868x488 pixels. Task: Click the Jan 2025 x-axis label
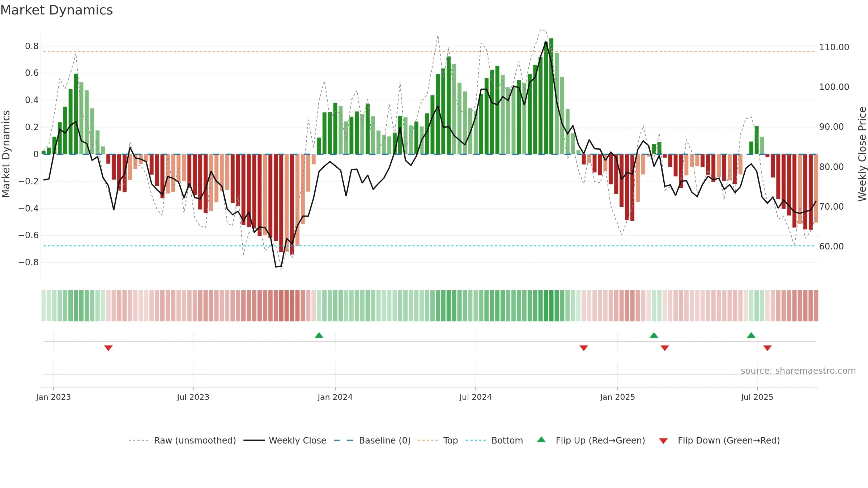pyautogui.click(x=618, y=397)
